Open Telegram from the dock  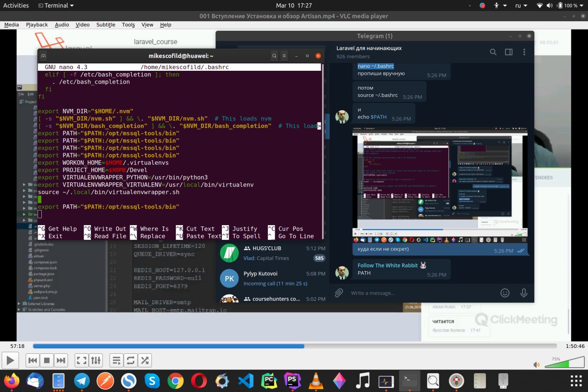pyautogui.click(x=82, y=381)
